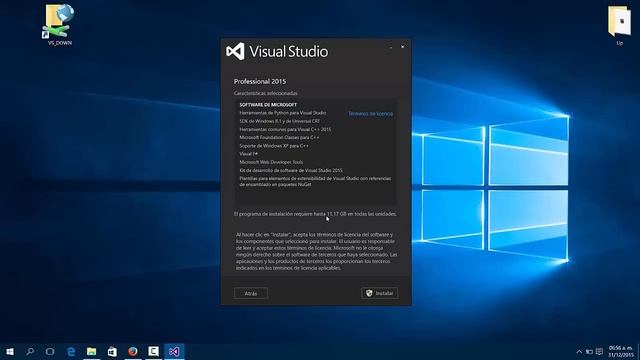Open taskbar search magnifier
This screenshot has height=360, width=640.
(30, 351)
